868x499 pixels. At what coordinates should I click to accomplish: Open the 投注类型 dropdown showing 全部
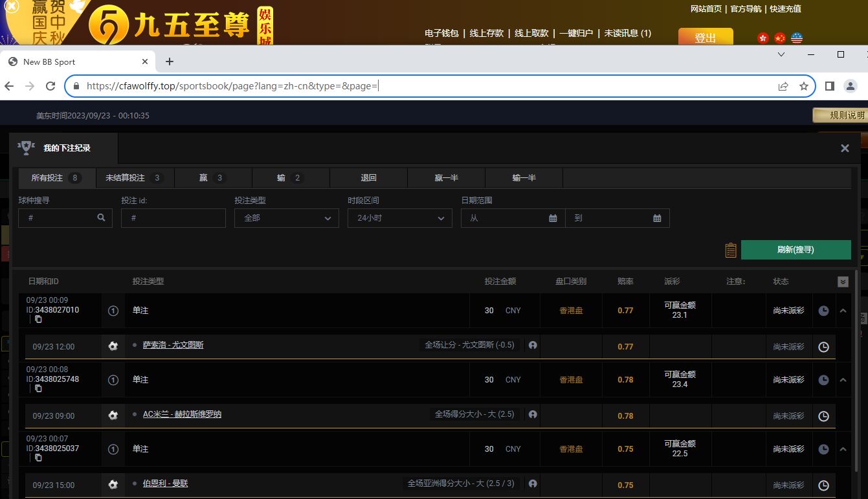(x=286, y=218)
